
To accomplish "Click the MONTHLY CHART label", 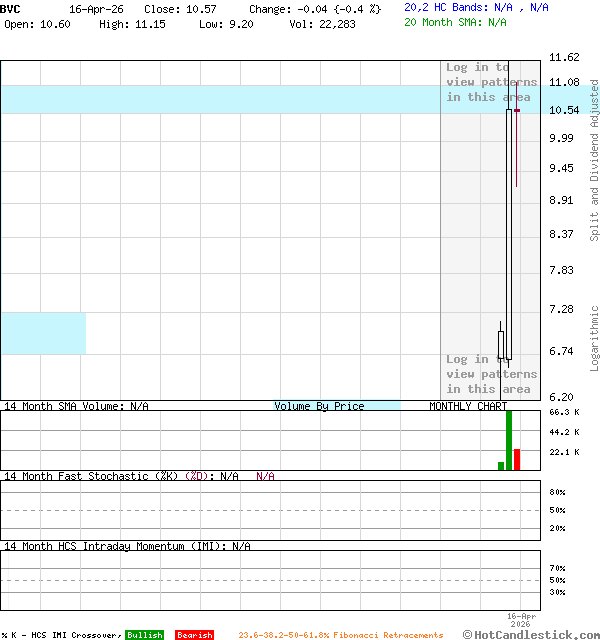I will (x=468, y=406).
